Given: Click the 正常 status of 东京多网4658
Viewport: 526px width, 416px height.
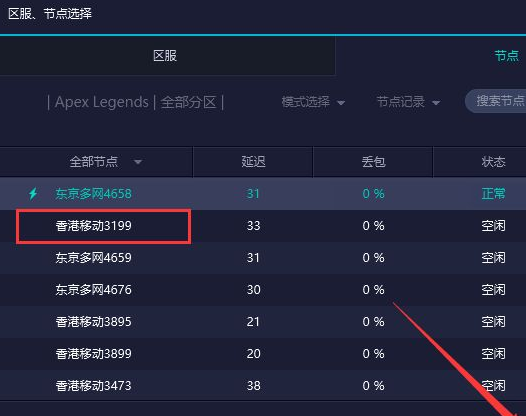Looking at the screenshot, I should click(493, 194).
